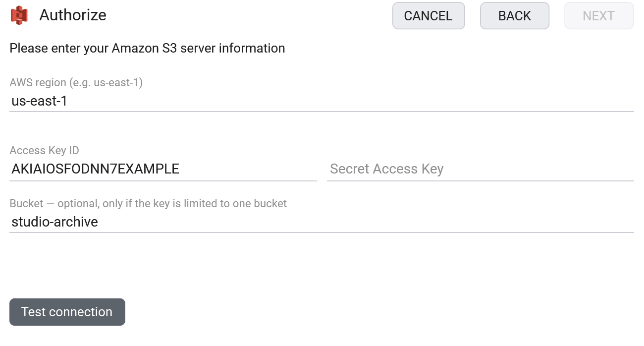The width and height of the screenshot is (644, 346).
Task: Focus the Bucket input field
Action: pyautogui.click(x=322, y=222)
